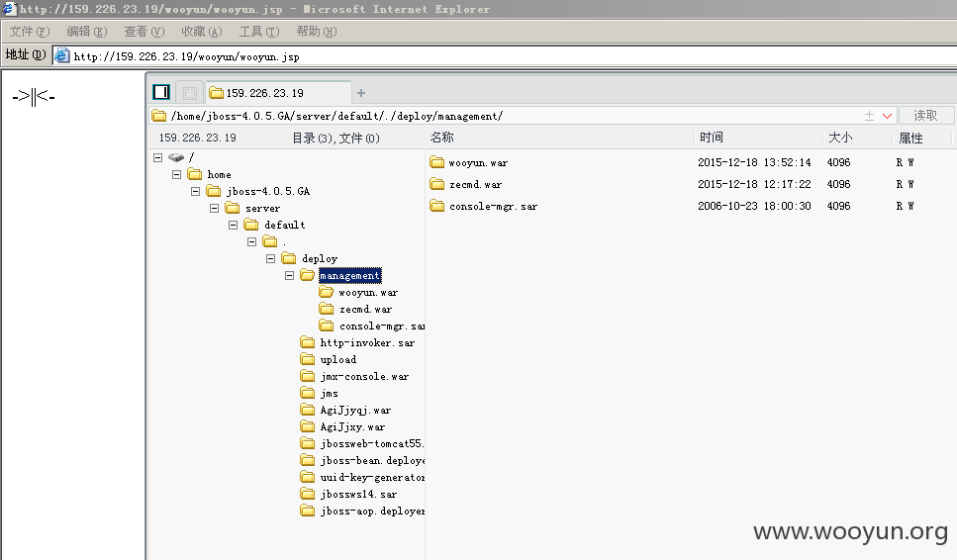Click the jbossws14.sar folder icon
The height and width of the screenshot is (560, 957).
point(308,494)
